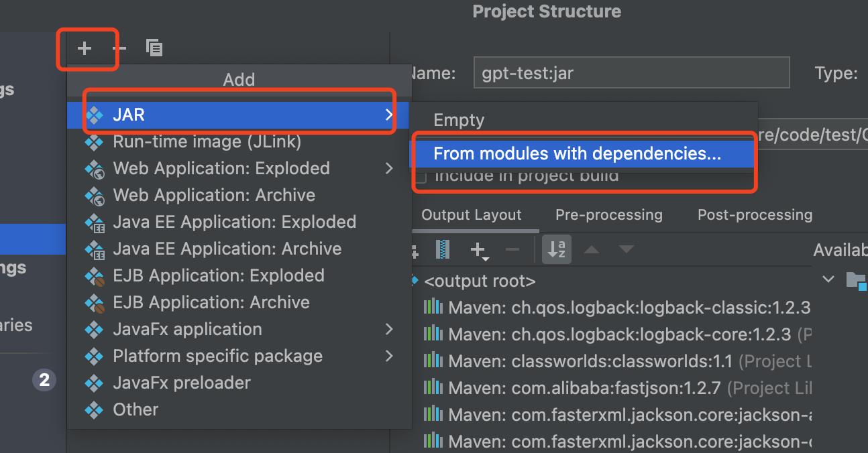
Task: Click the create archive icon
Action: (x=443, y=250)
